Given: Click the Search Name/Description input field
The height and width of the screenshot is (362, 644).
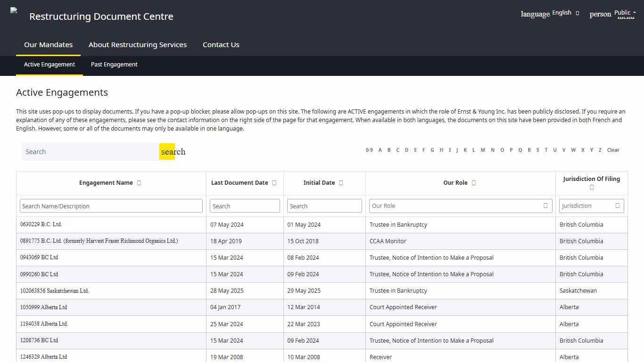Looking at the screenshot, I should coord(111,206).
